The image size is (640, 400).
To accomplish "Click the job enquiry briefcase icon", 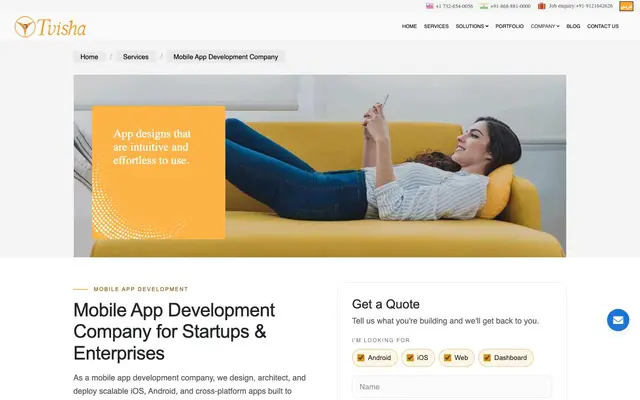I will [x=542, y=6].
